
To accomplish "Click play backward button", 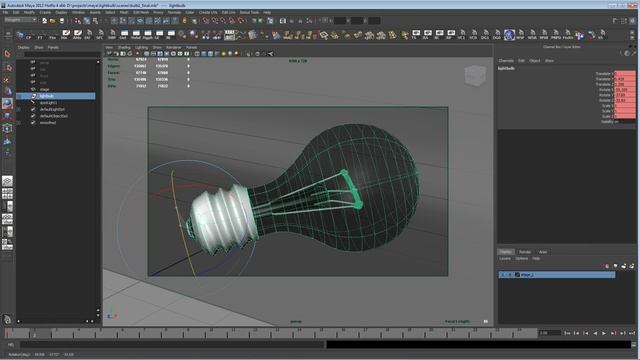I will tap(595, 333).
